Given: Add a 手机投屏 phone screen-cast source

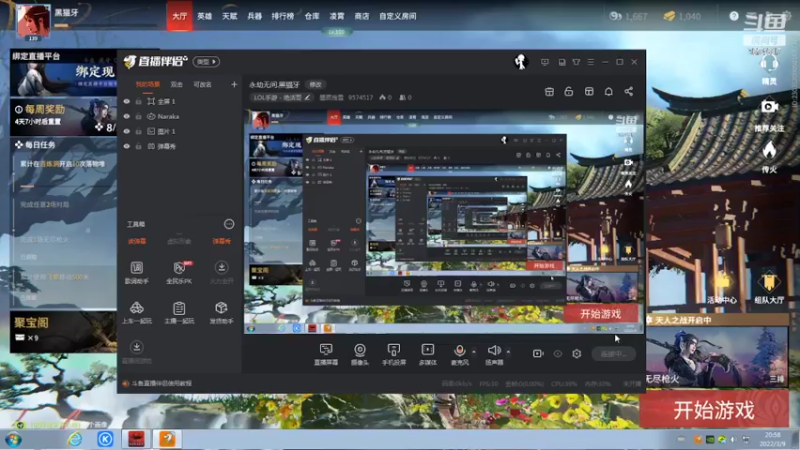Looking at the screenshot, I should [394, 354].
